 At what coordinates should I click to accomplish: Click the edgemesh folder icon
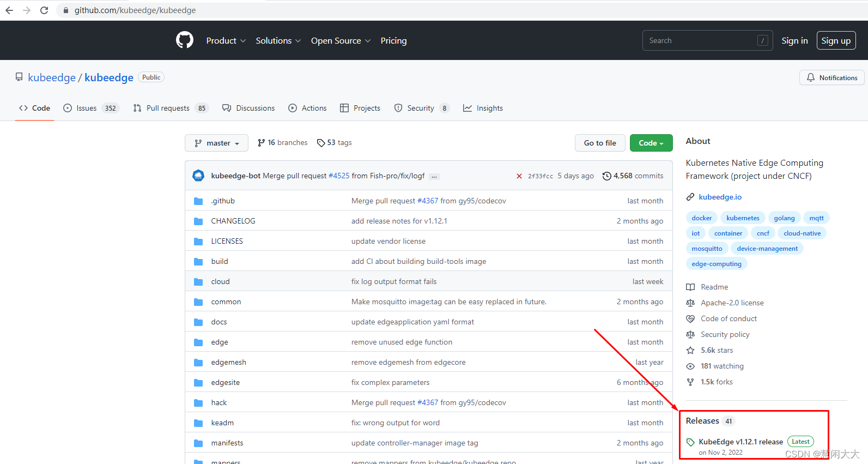(198, 363)
